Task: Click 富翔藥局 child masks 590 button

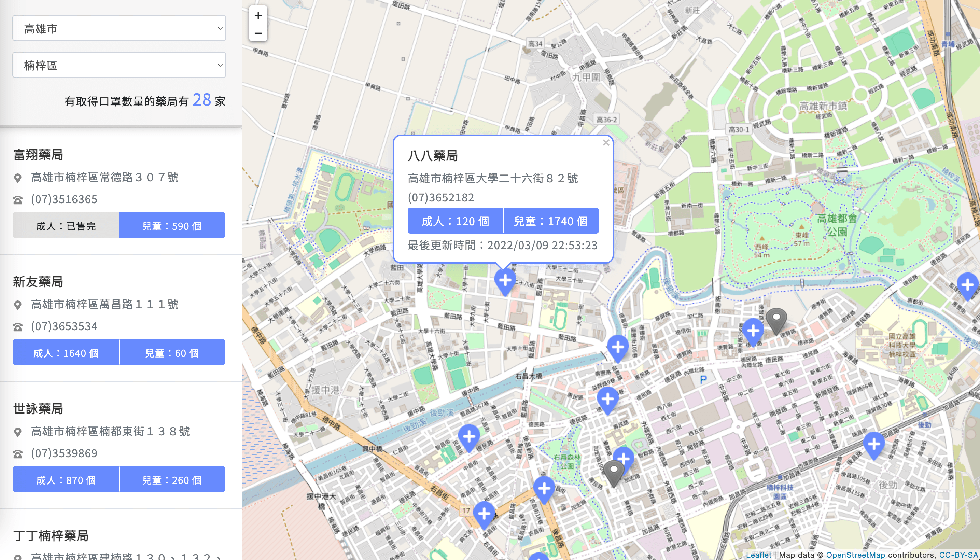Action: pos(172,225)
